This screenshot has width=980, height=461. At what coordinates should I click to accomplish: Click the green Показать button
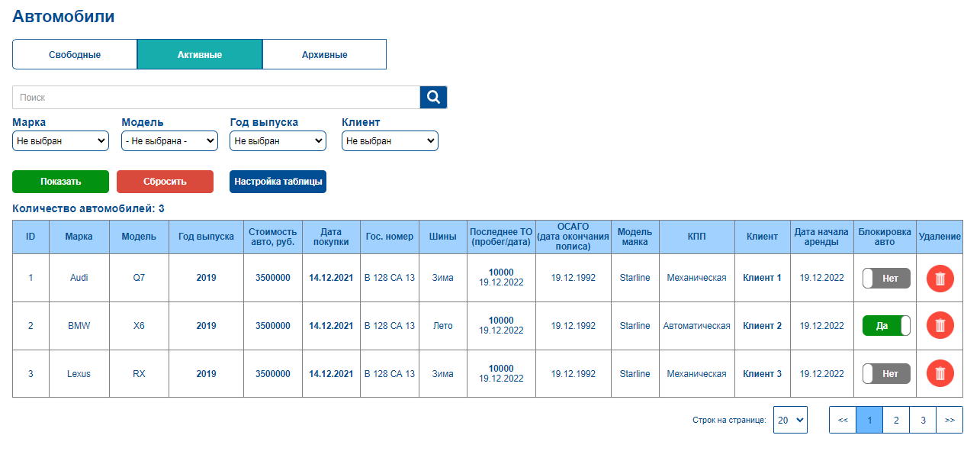(x=60, y=182)
